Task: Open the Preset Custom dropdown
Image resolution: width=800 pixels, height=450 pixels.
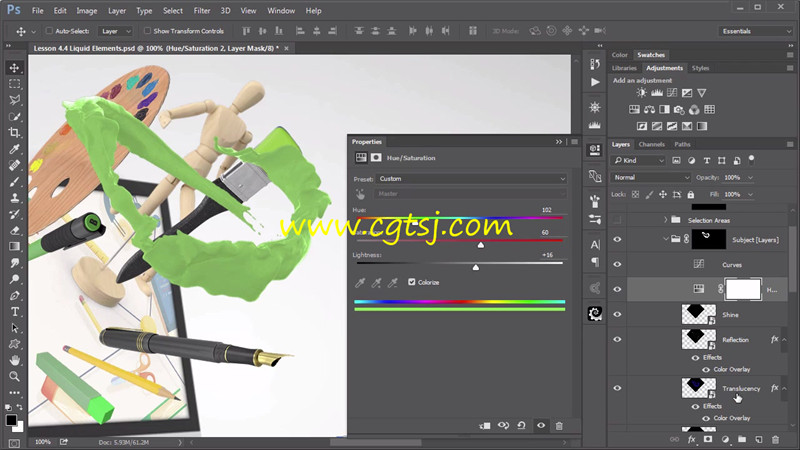Action: 471,179
